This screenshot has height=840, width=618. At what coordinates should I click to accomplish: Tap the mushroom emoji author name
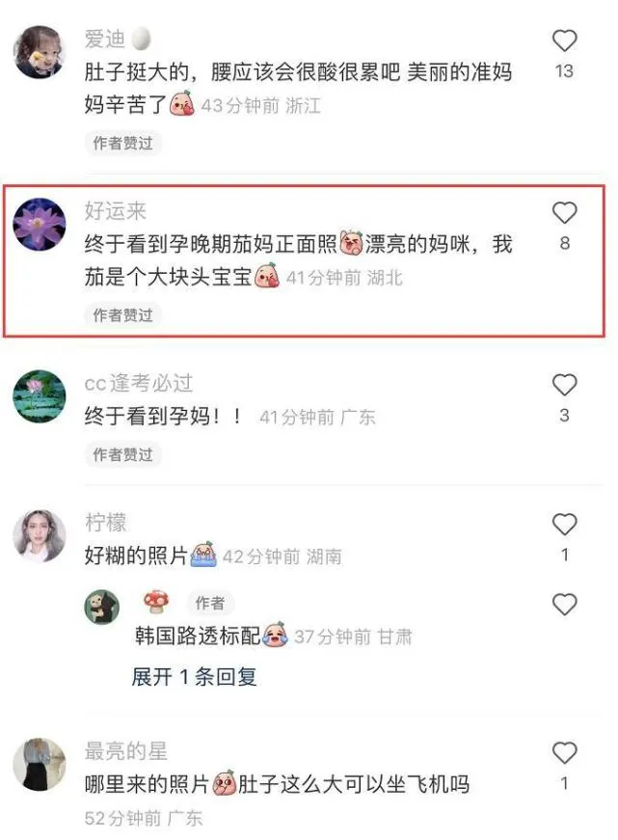(x=156, y=602)
